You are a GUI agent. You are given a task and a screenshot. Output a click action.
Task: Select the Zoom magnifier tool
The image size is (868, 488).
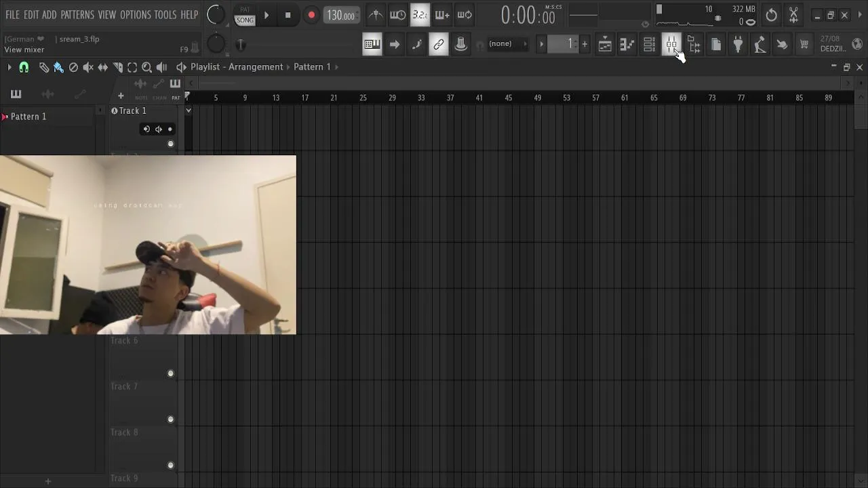click(147, 67)
